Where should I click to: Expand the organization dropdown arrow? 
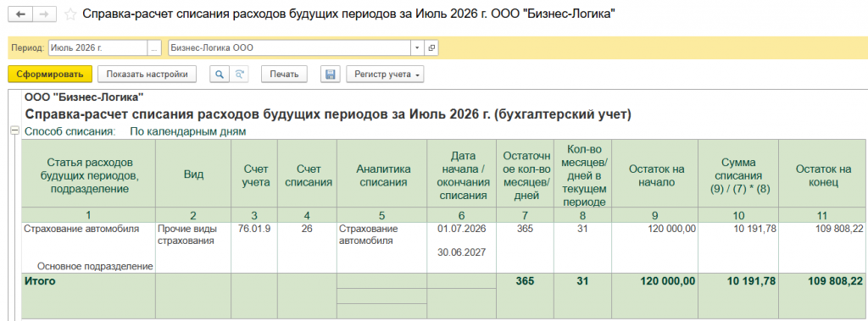point(417,48)
